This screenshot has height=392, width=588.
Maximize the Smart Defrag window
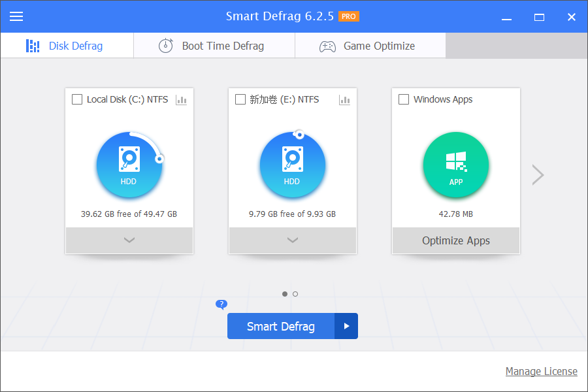click(539, 17)
